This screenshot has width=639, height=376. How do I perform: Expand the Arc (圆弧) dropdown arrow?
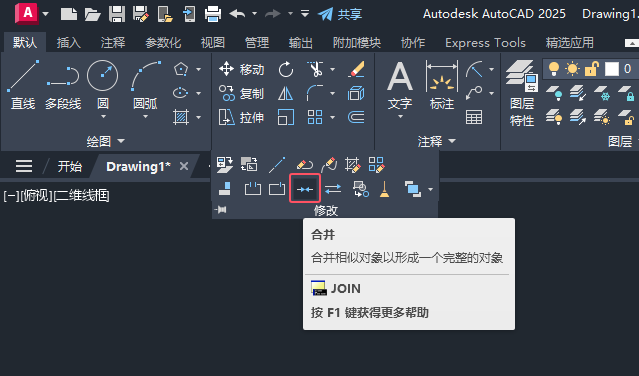pyautogui.click(x=145, y=117)
